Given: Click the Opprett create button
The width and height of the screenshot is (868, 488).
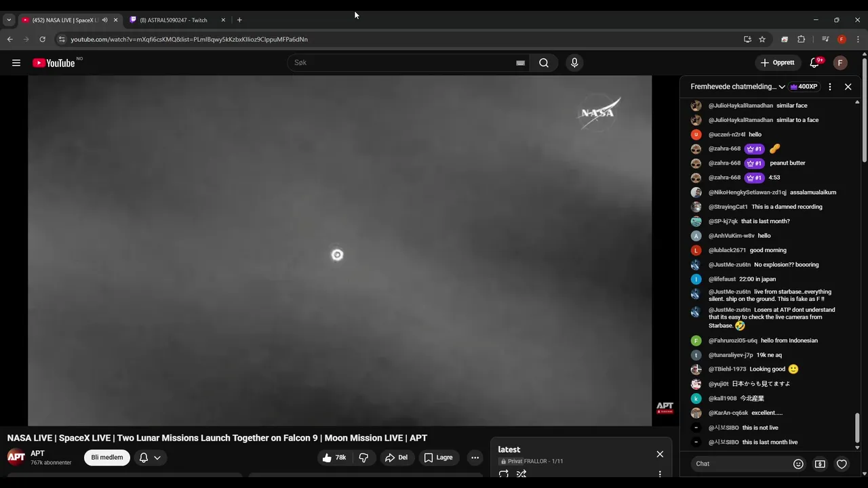Looking at the screenshot, I should pyautogui.click(x=778, y=63).
